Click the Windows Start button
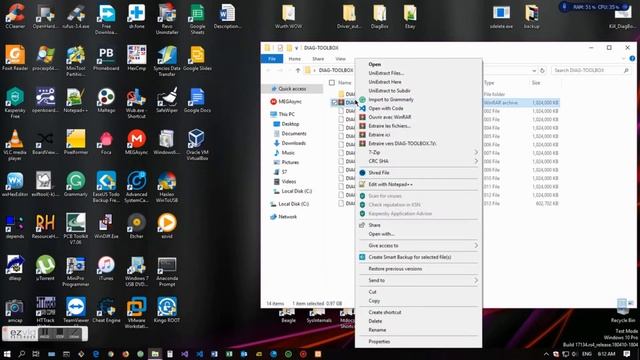The width and height of the screenshot is (640, 360). click(x=7, y=354)
